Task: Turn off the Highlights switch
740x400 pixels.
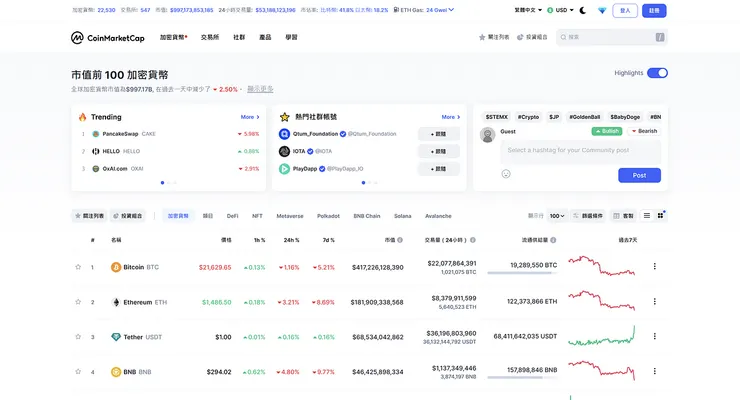Action: coord(657,73)
